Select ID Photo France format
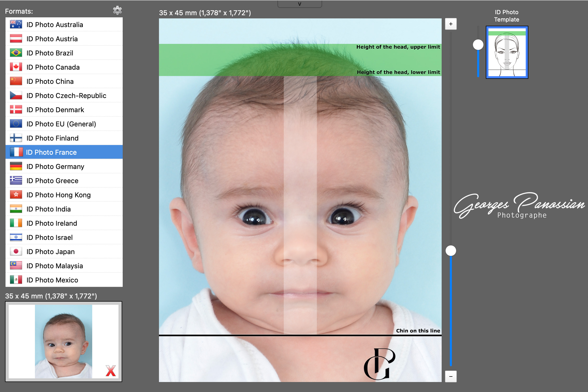 (64, 152)
